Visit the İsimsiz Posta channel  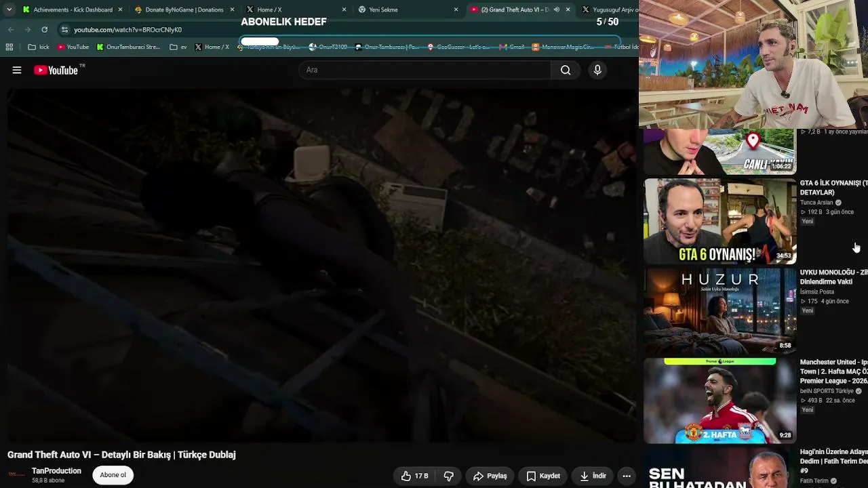pyautogui.click(x=817, y=292)
